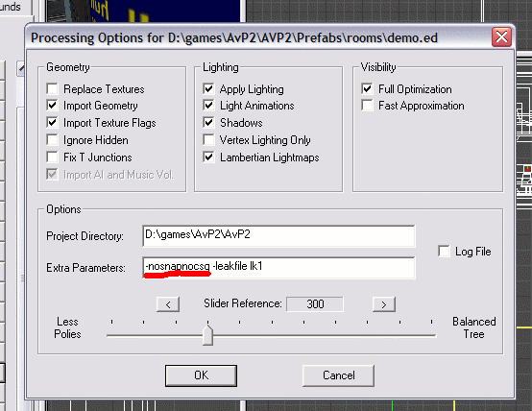Decrease slider reference with left arrow button

point(168,304)
